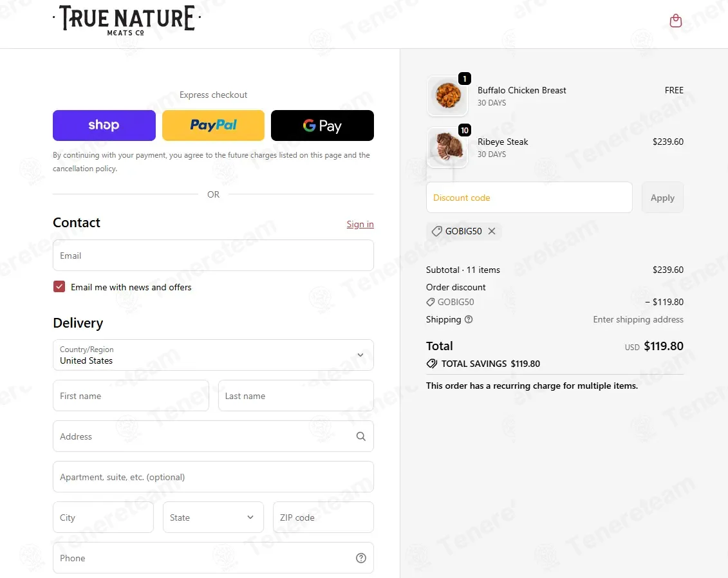The width and height of the screenshot is (728, 578).
Task: Click the True Nature Meats Co logo
Action: (x=127, y=21)
